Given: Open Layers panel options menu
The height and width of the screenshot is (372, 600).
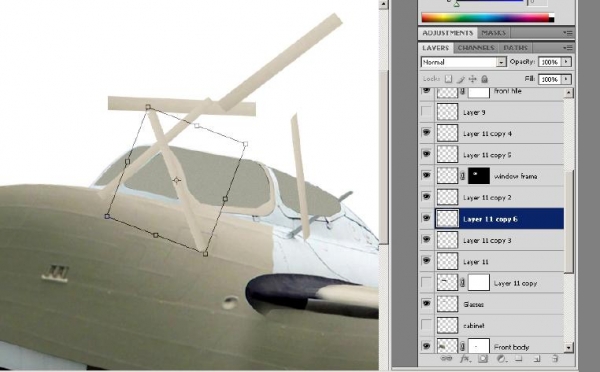Looking at the screenshot, I should tap(567, 48).
